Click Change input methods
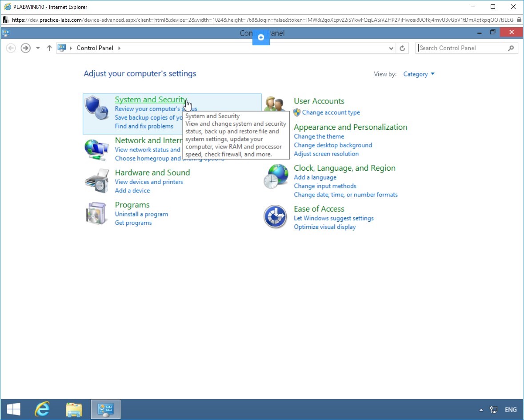The width and height of the screenshot is (524, 420). pos(325,186)
